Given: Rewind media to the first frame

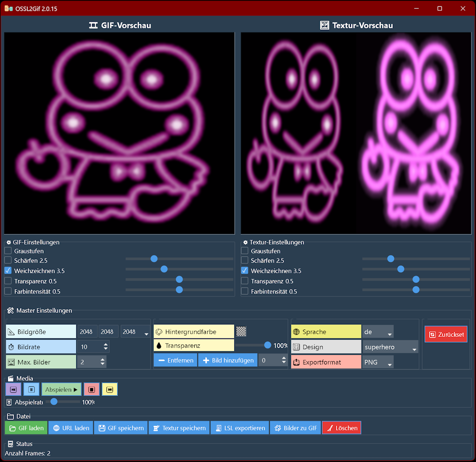Looking at the screenshot, I should [13, 389].
